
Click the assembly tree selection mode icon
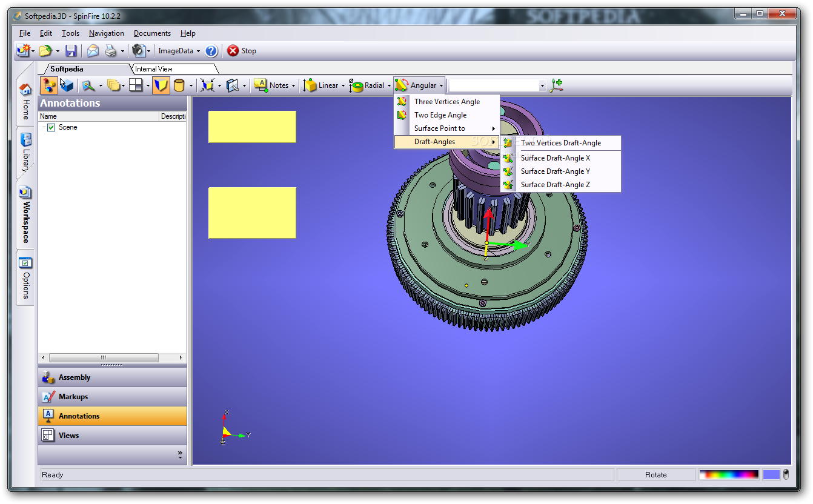click(48, 85)
